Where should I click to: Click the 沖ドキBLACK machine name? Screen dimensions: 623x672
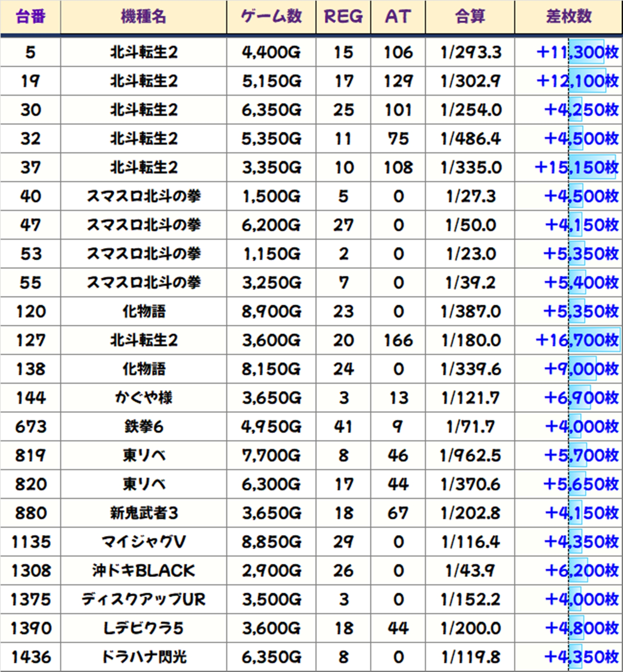(143, 571)
